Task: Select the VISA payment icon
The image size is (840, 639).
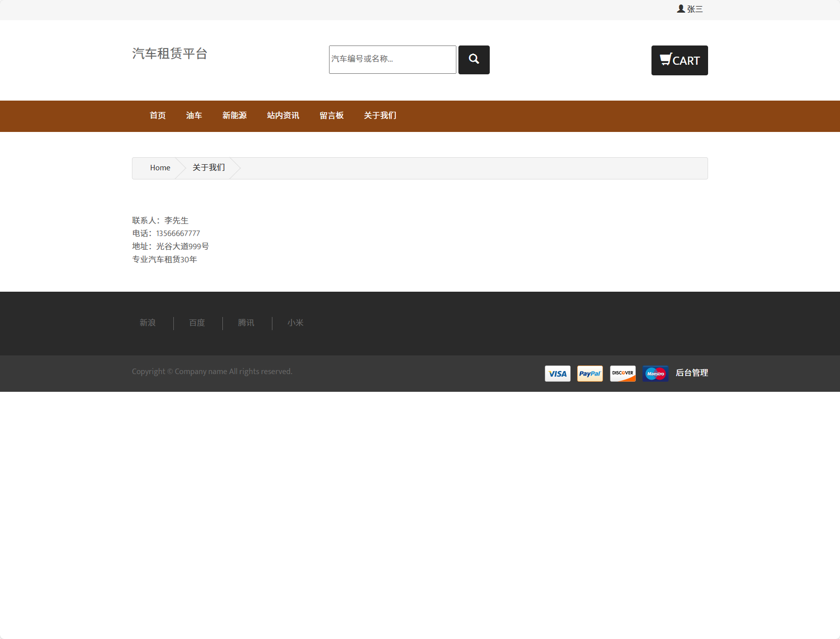Action: tap(557, 374)
